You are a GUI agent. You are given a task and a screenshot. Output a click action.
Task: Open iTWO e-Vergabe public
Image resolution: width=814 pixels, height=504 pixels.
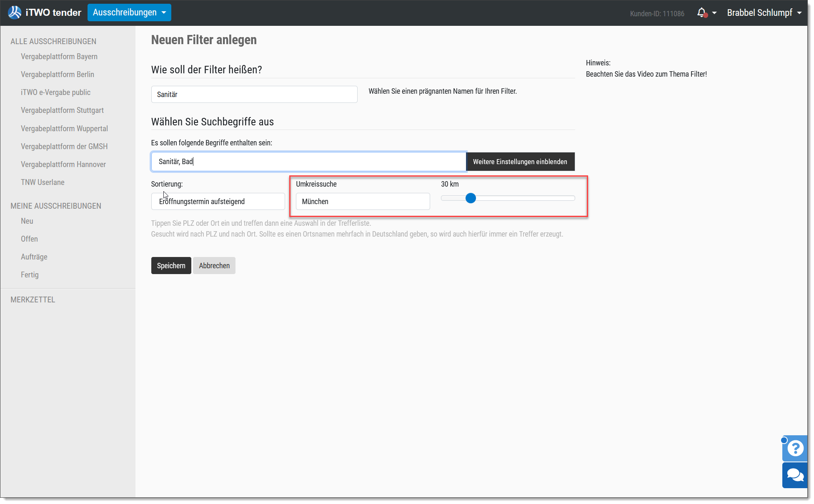55,92
